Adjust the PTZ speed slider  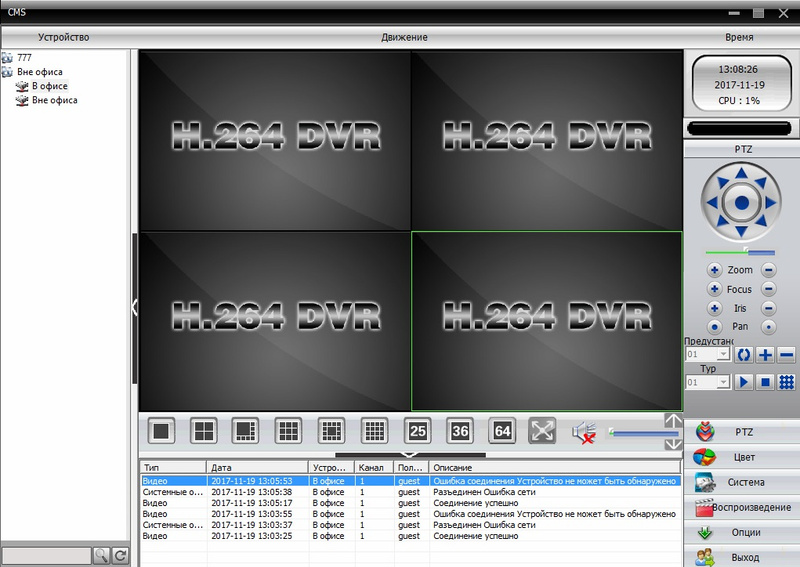[740, 252]
